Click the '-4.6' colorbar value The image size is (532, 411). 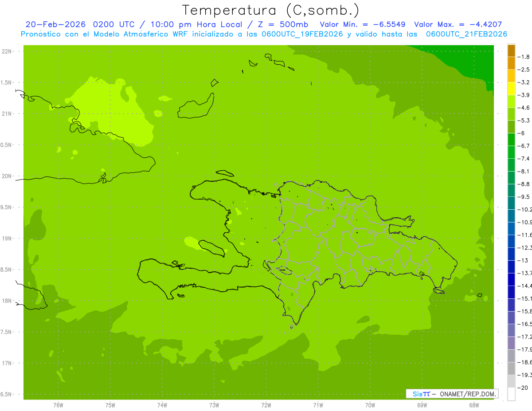[x=524, y=108]
